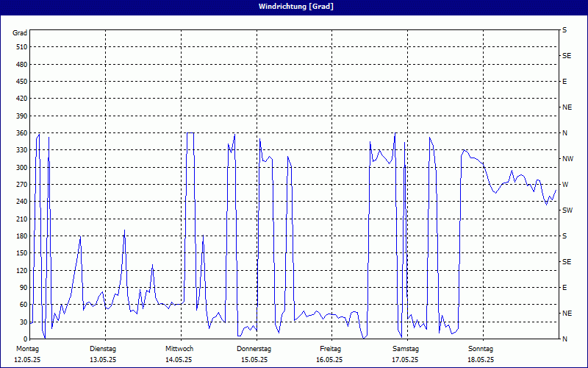Image resolution: width=588 pixels, height=368 pixels.
Task: Select the 360 degree axis value
Action: (21, 133)
